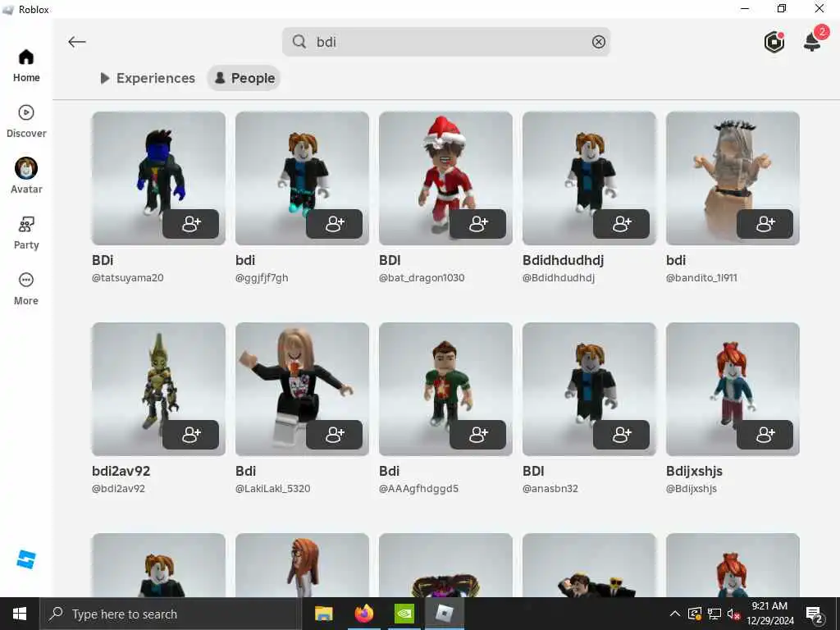The height and width of the screenshot is (630, 840).
Task: Open notifications bell
Action: point(814,40)
